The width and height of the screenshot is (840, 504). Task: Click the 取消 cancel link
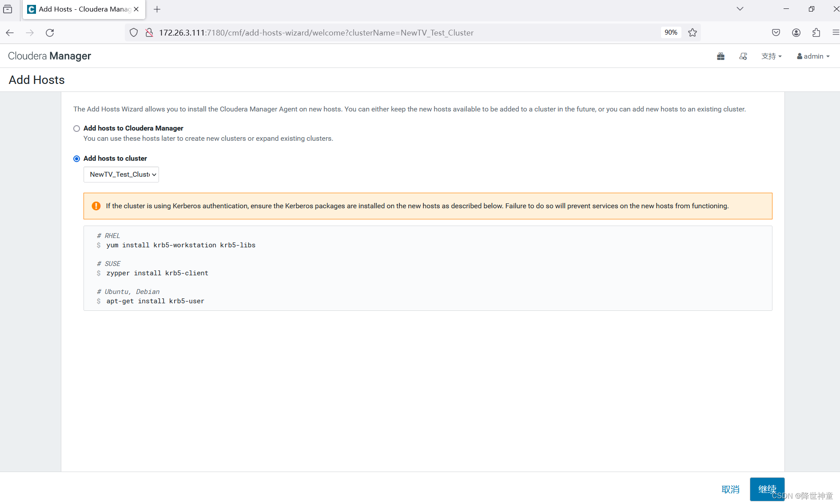pyautogui.click(x=731, y=489)
